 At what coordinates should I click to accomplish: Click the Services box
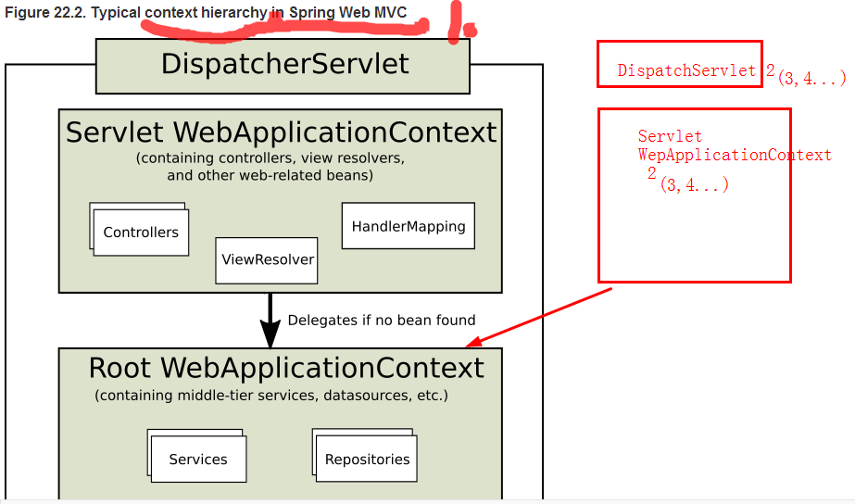pos(198,460)
